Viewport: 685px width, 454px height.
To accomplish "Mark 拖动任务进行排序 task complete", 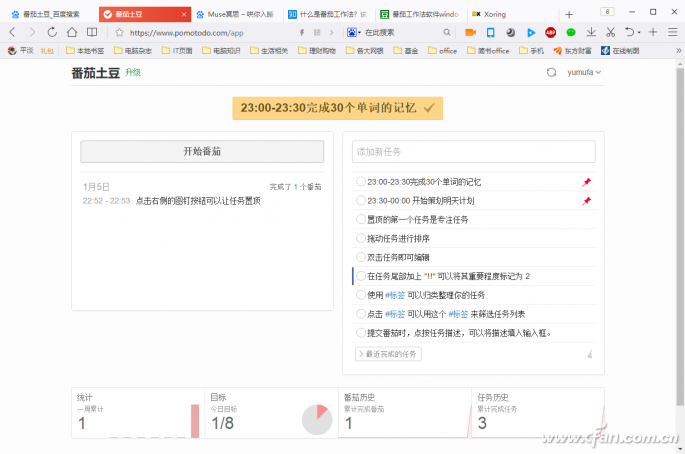I will [360, 238].
